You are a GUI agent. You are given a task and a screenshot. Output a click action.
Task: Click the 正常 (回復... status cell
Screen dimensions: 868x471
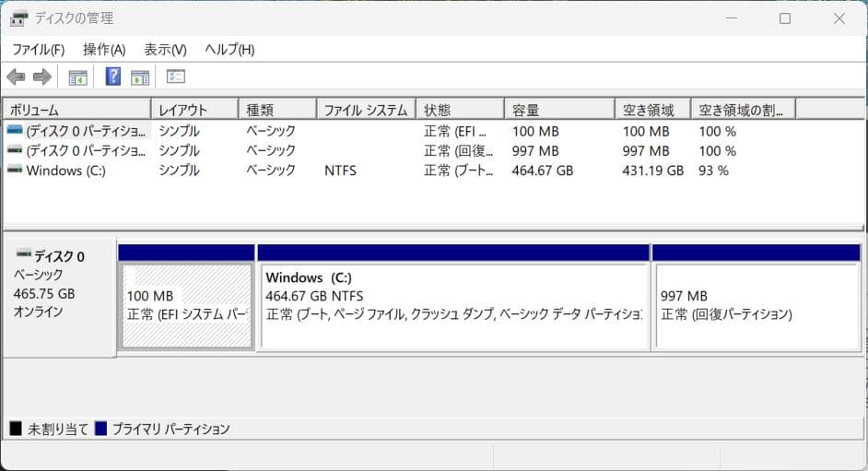[458, 151]
